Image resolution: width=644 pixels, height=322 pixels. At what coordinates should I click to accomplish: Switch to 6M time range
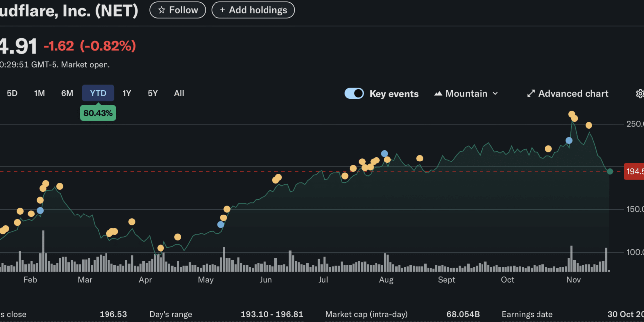67,93
